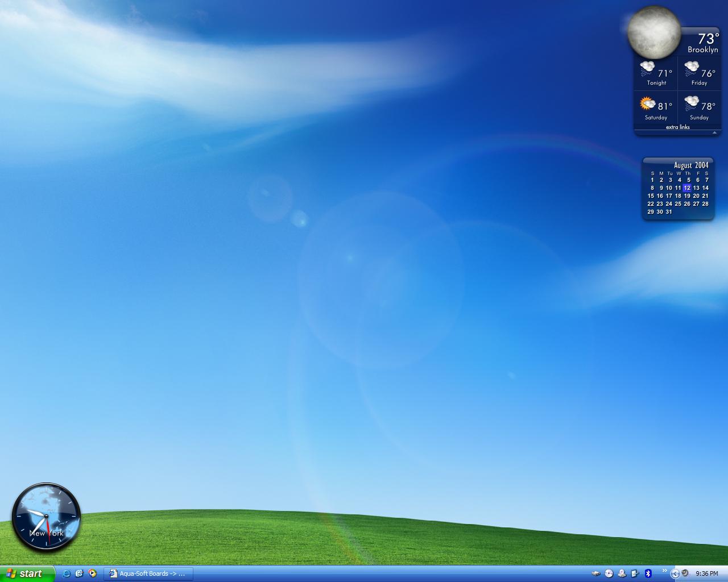Select August 9 in the calendar
The height and width of the screenshot is (582, 728).
click(661, 188)
